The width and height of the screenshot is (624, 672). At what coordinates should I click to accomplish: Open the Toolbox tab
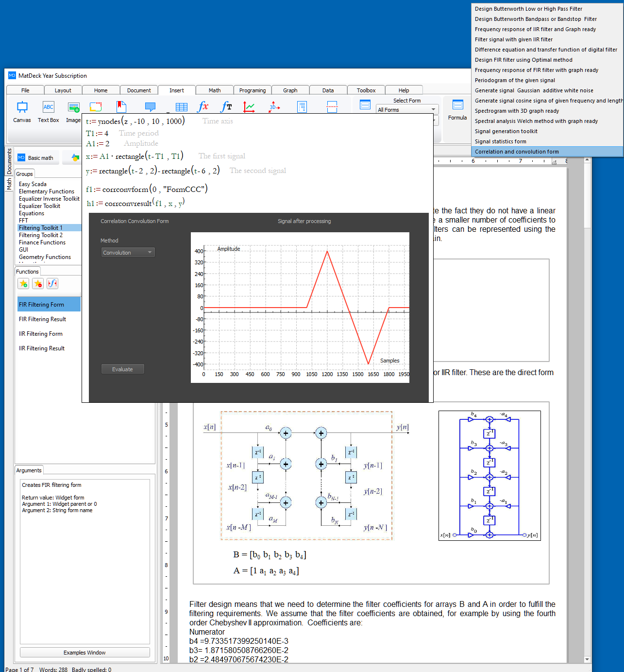click(x=366, y=90)
